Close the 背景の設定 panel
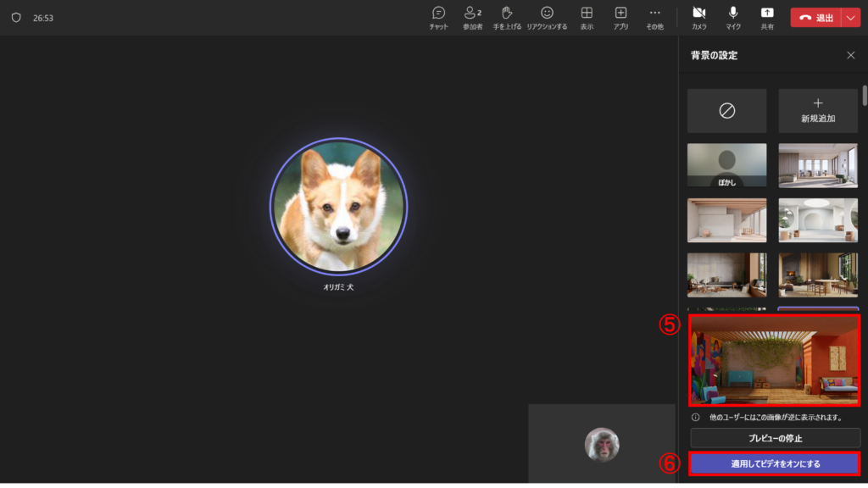Screen dimensions: 868x488 (851, 55)
